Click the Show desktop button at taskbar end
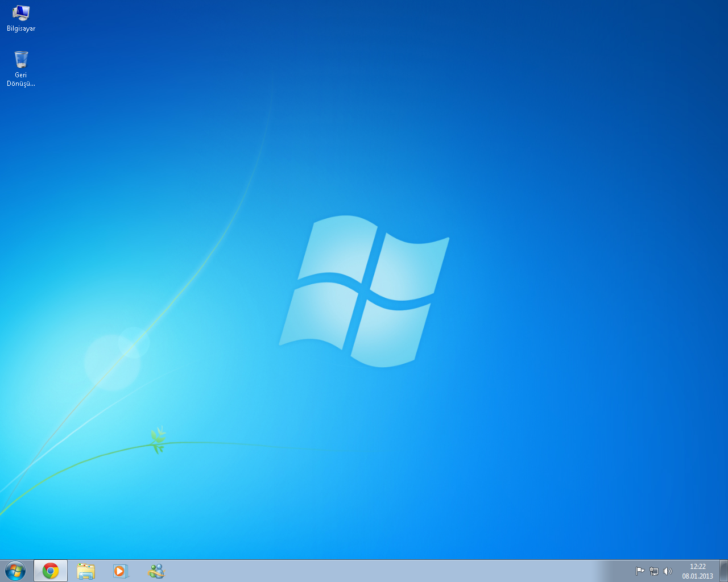This screenshot has height=582, width=728. 723,571
